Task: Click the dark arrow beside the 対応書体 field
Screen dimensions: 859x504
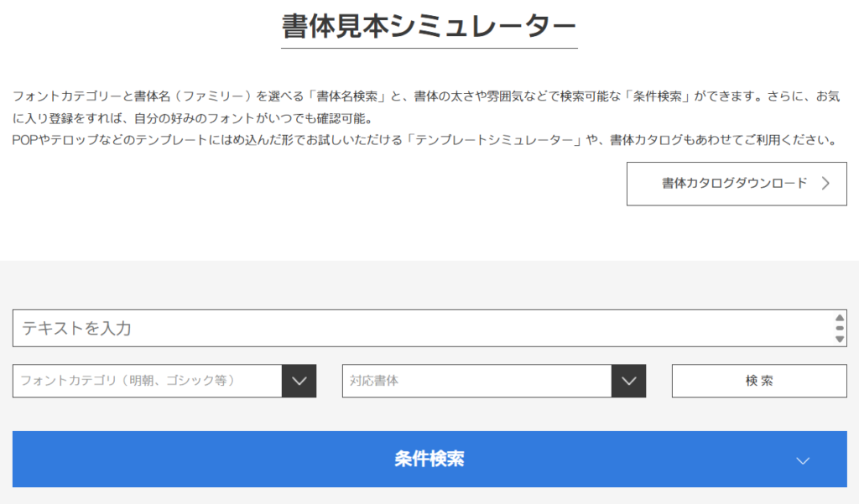Action: (629, 381)
